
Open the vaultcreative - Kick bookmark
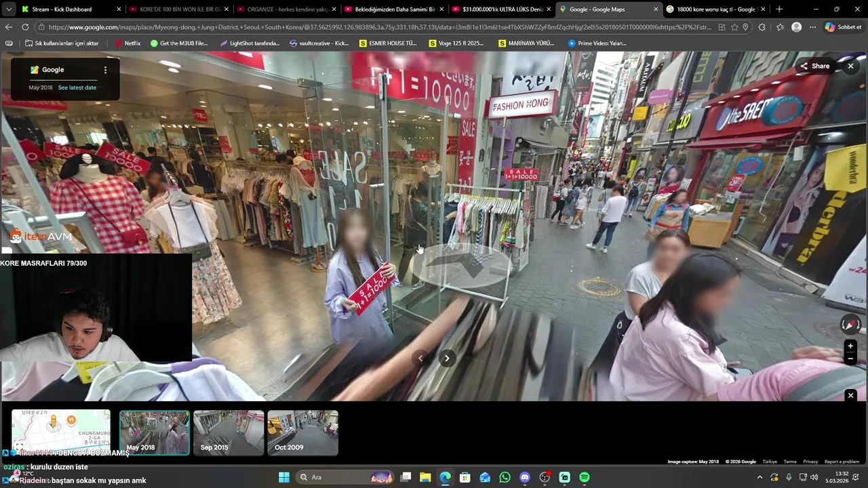point(319,43)
